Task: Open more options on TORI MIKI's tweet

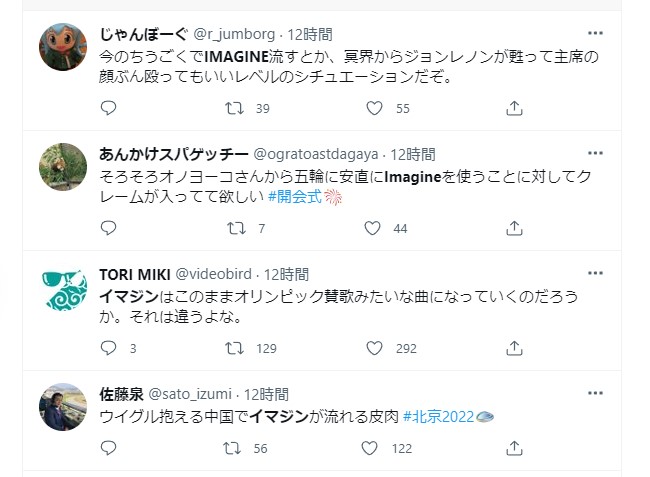Action: click(x=595, y=273)
